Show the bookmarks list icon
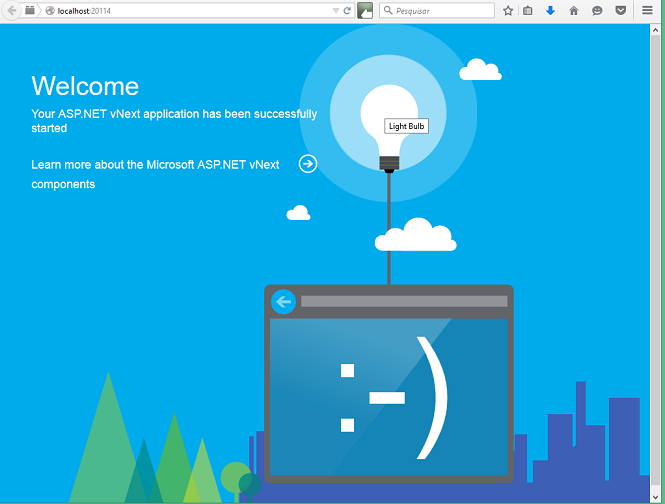The image size is (665, 504). tap(528, 11)
